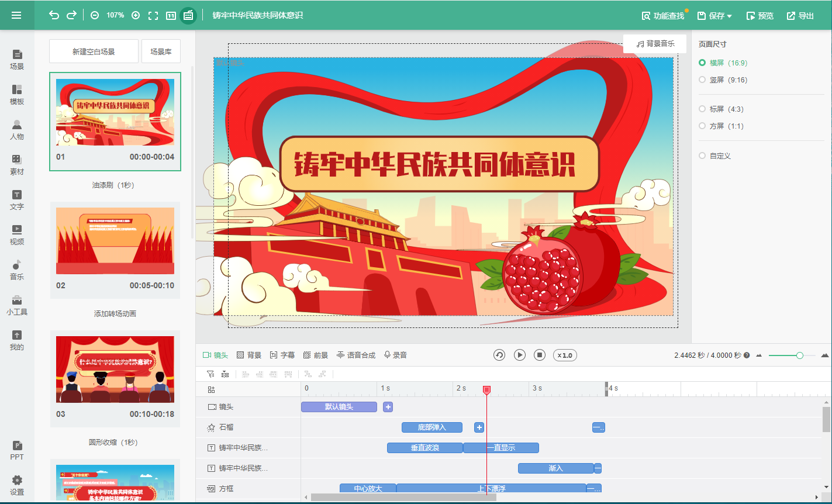Screen dimensions: 832x504
Task: Select scene 02 thumbnail
Action: [115, 241]
